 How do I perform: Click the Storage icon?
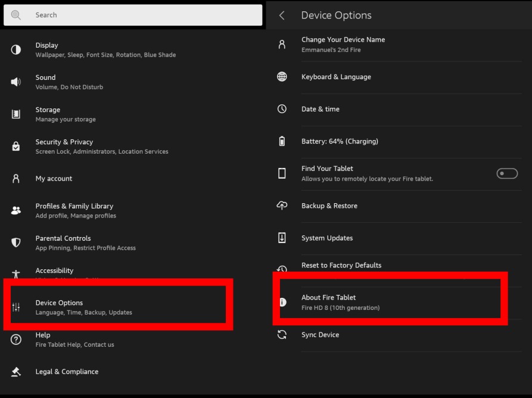(16, 114)
